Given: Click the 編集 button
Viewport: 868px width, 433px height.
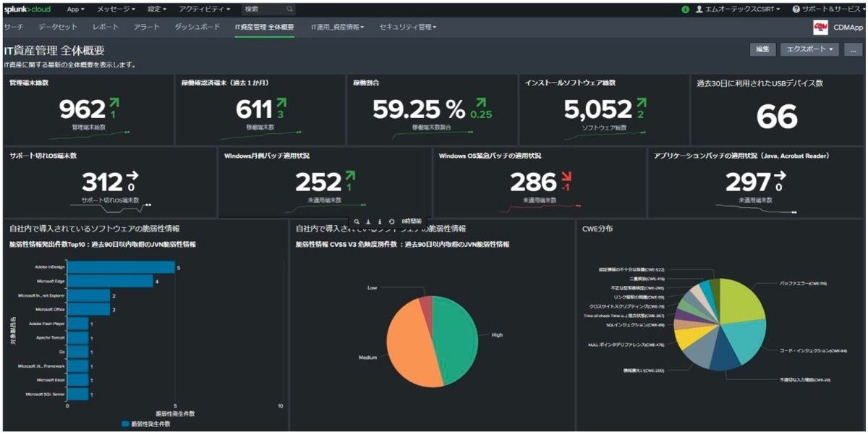Looking at the screenshot, I should [x=762, y=50].
